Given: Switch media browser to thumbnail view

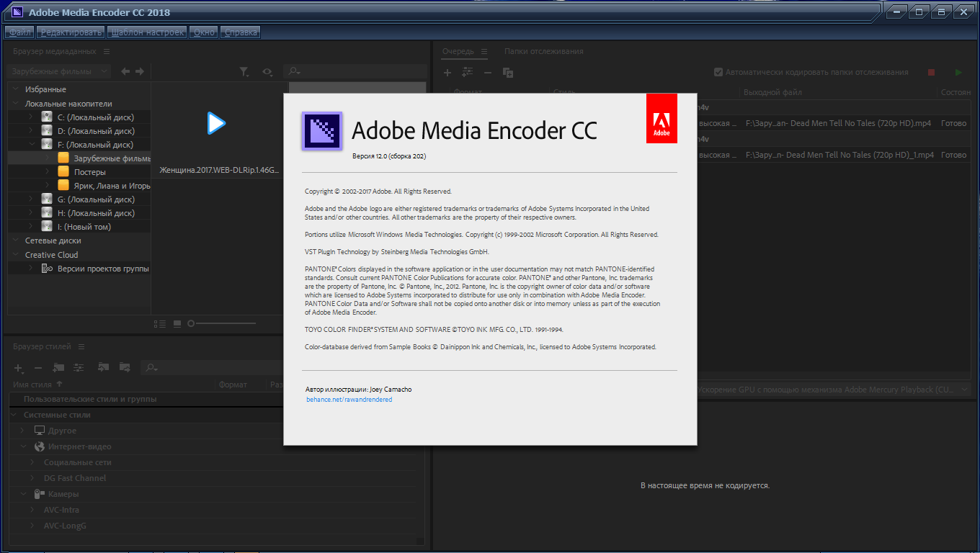Looking at the screenshot, I should 177,324.
